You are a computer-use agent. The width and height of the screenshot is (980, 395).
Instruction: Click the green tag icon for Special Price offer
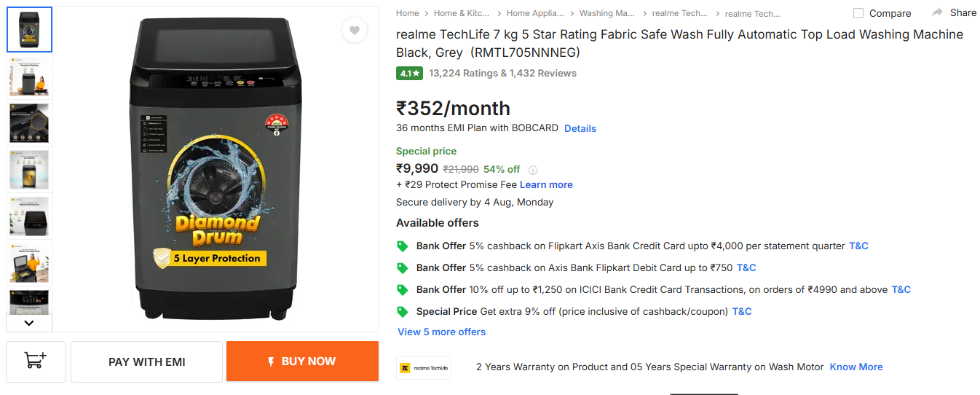pyautogui.click(x=402, y=311)
